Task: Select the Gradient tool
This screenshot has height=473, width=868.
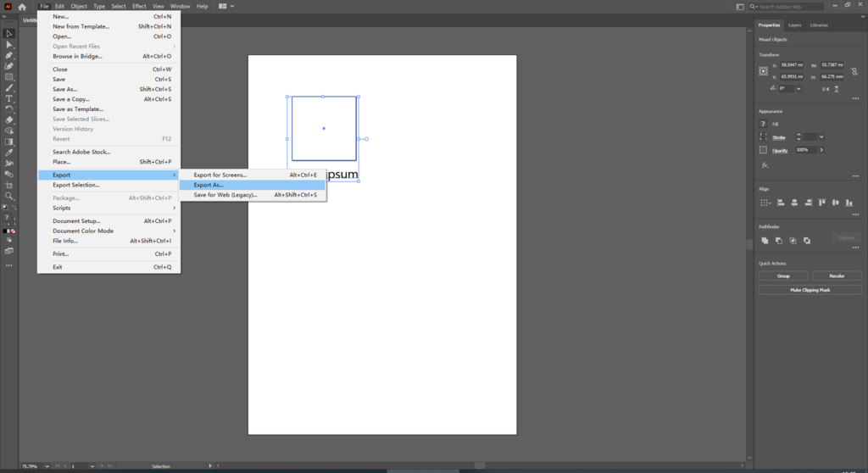Action: (x=8, y=142)
